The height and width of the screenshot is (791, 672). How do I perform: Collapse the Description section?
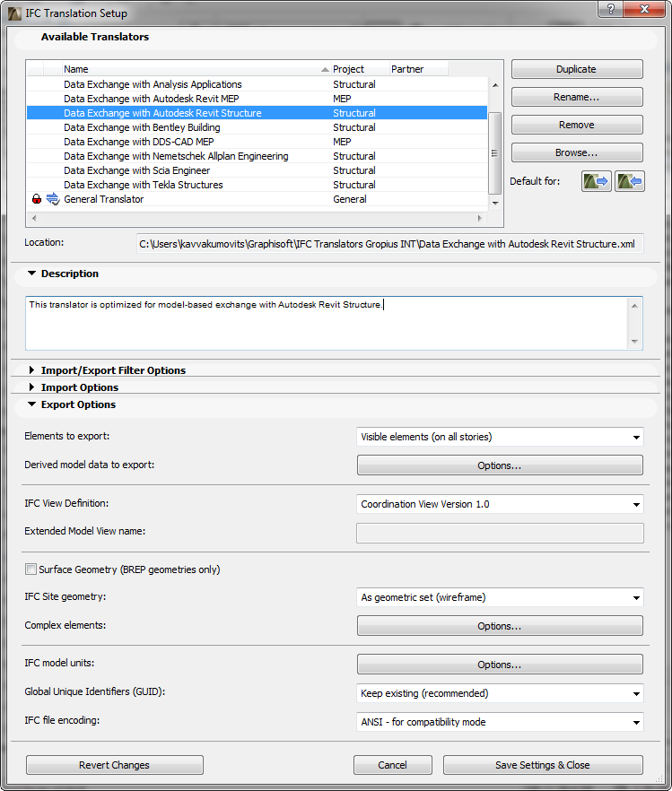(31, 273)
